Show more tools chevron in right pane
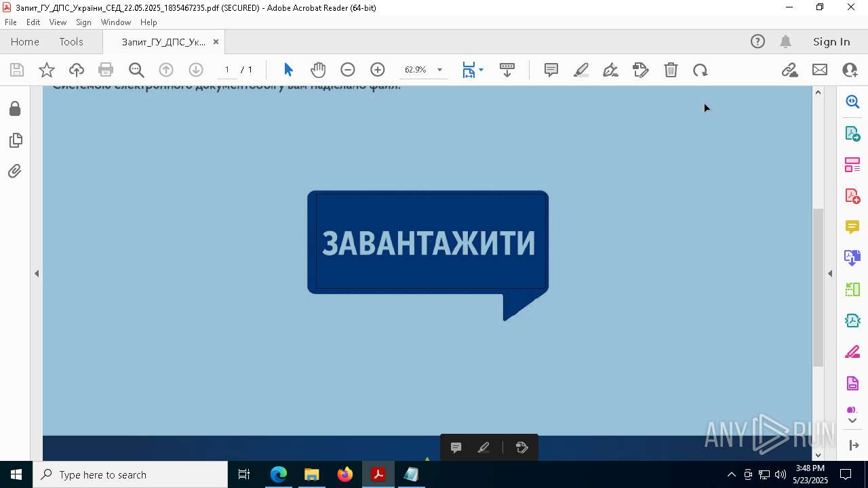Viewport: 868px width, 488px height. [x=852, y=421]
